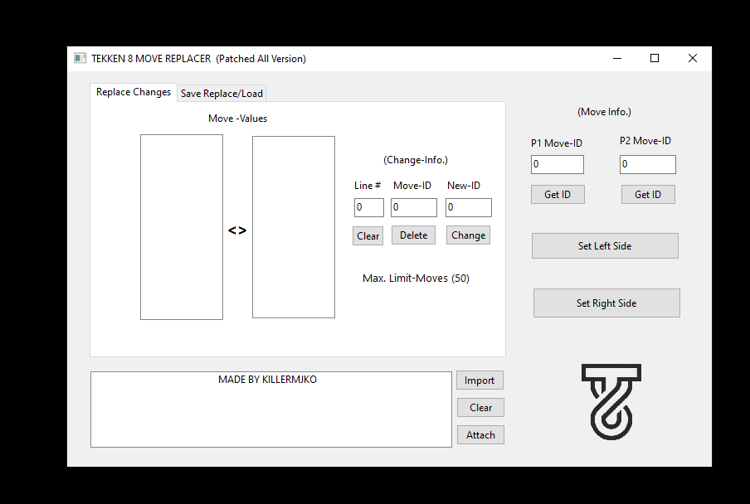Focus the P2 Move-ID field
This screenshot has width=750, height=504.
point(648,164)
